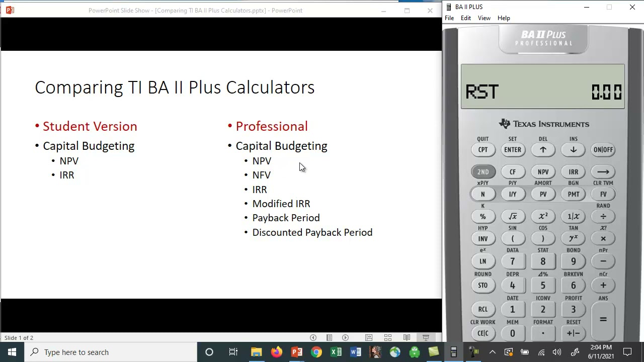
Task: Click the number 8 key
Action: 543,261
